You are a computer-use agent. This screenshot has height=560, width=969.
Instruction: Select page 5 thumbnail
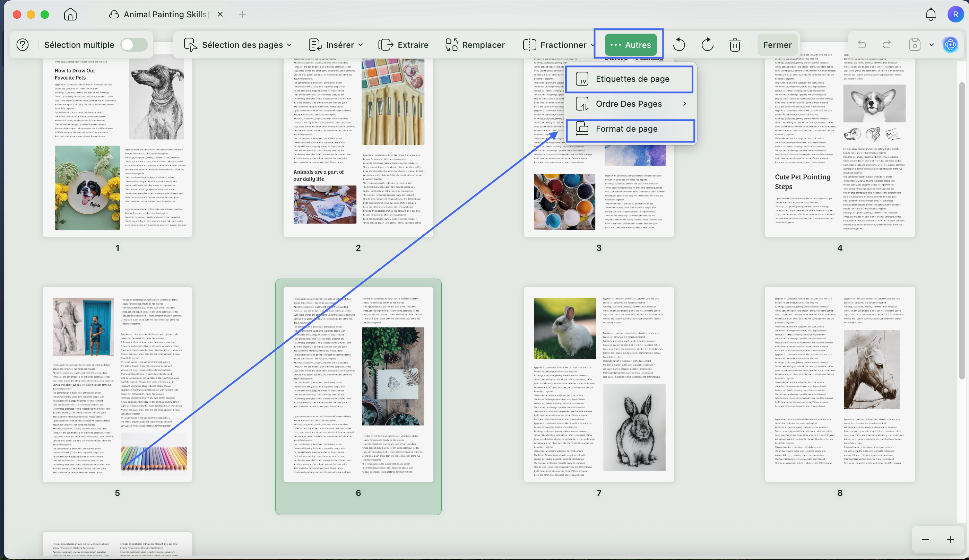click(117, 384)
